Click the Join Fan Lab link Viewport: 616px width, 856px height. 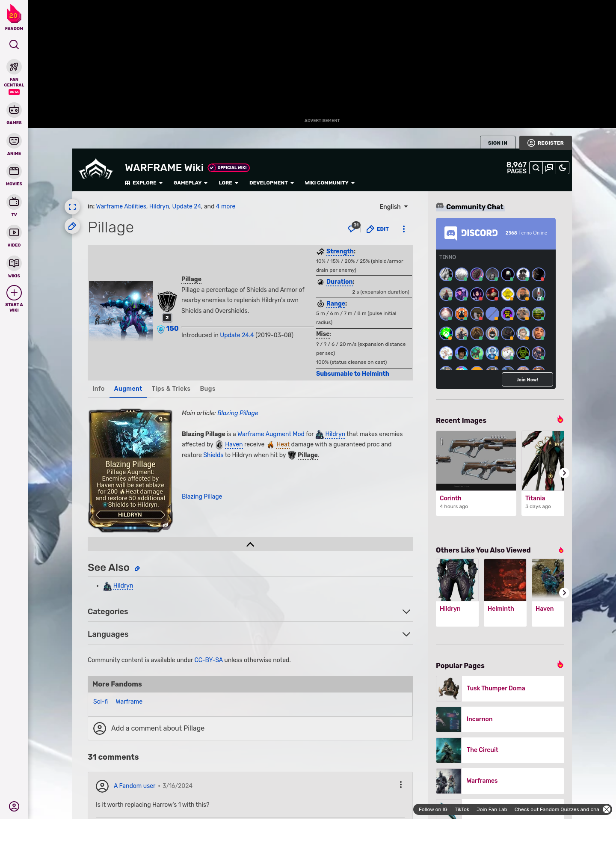[492, 809]
